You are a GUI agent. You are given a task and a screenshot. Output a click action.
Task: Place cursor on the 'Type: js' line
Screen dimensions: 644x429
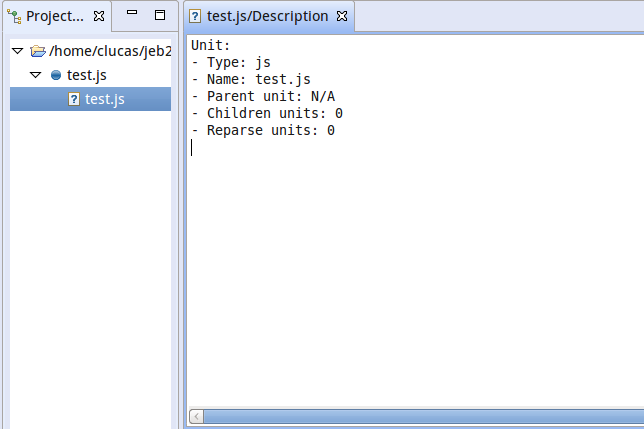pyautogui.click(x=231, y=62)
